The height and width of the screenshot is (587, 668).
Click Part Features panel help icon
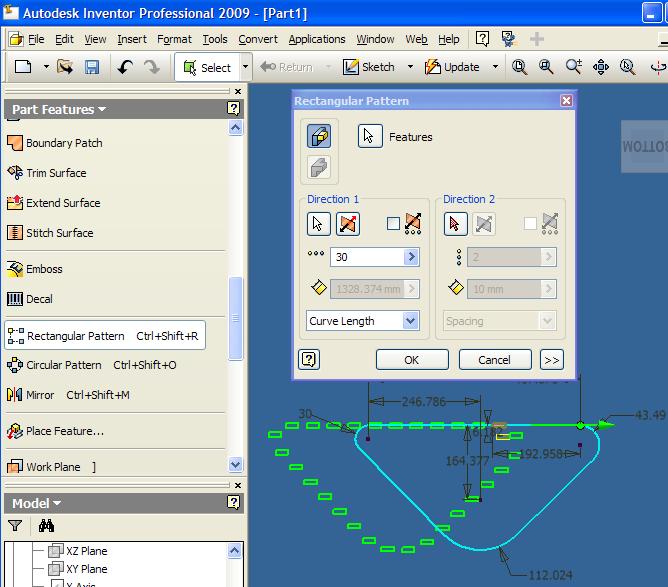233,109
